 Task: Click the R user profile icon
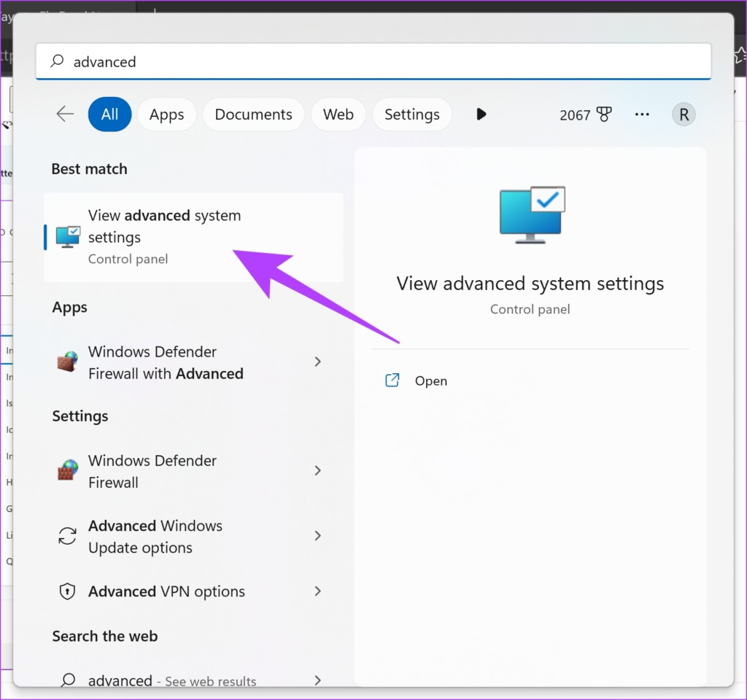[x=684, y=114]
